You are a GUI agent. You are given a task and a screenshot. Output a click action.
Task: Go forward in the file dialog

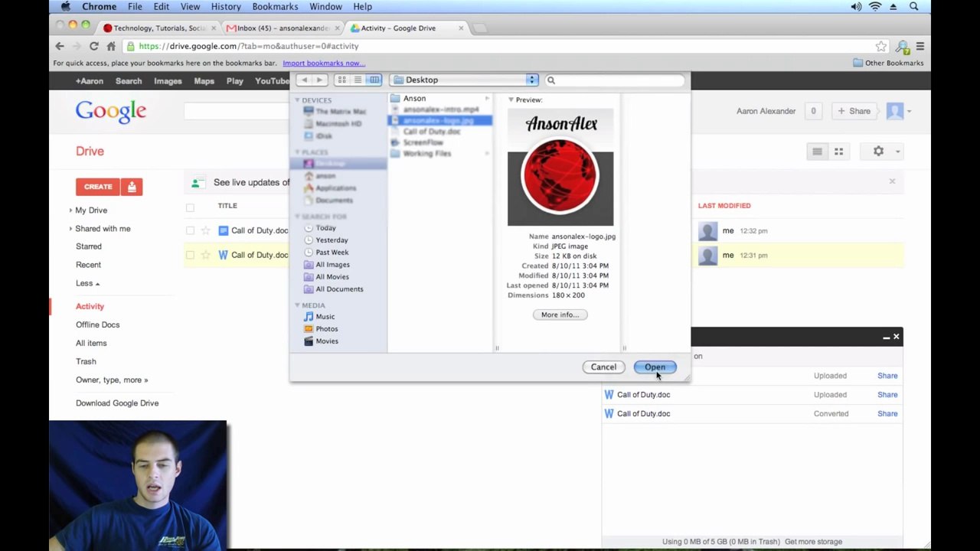pyautogui.click(x=320, y=80)
